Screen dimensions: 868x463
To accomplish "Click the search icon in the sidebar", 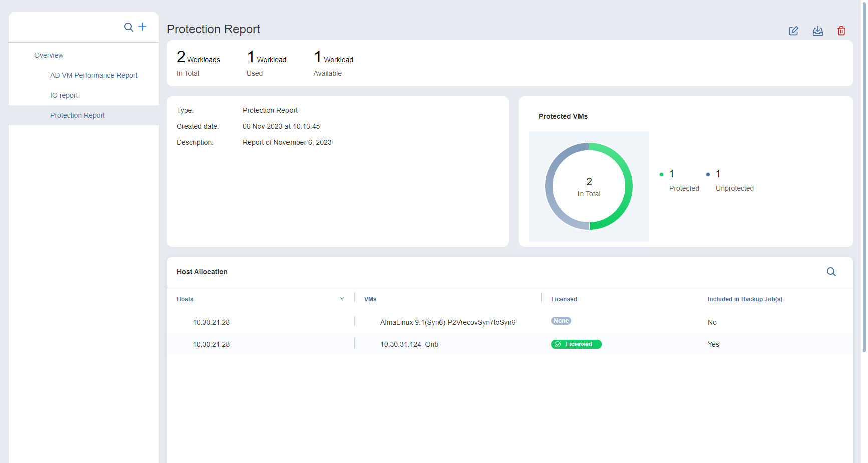I will coord(128,27).
